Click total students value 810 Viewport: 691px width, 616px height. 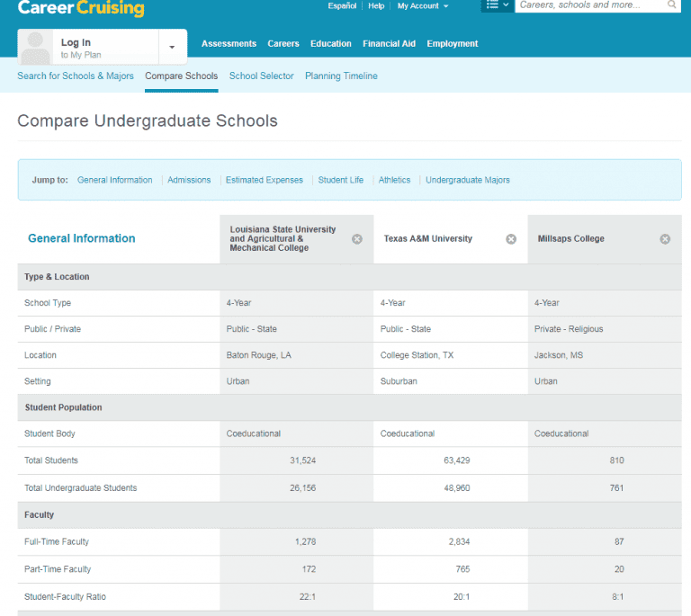[x=616, y=460]
